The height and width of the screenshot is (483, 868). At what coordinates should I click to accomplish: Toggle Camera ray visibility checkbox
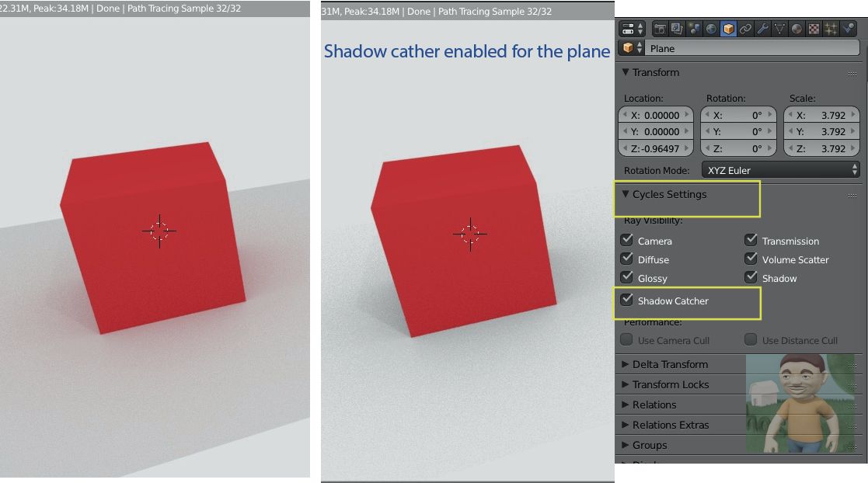click(626, 240)
